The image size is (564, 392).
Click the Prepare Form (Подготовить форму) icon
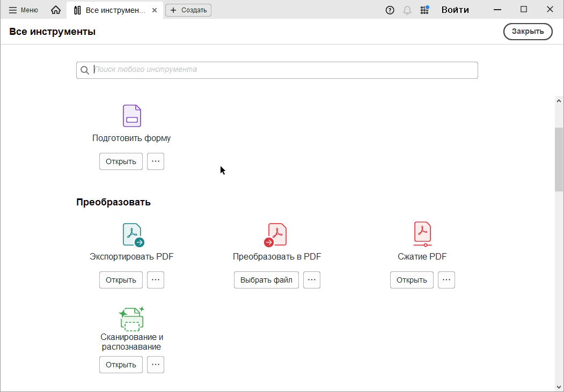(131, 116)
